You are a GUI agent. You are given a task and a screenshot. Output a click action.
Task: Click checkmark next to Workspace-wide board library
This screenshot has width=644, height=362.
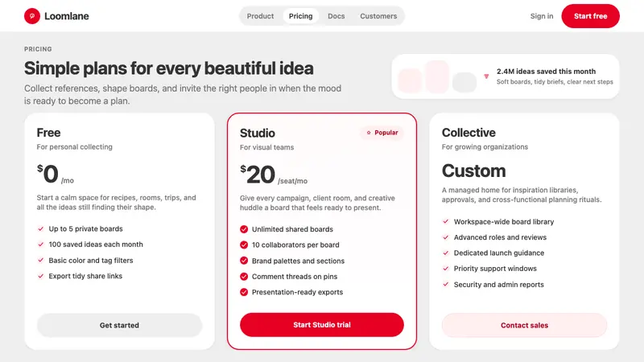pyautogui.click(x=446, y=222)
